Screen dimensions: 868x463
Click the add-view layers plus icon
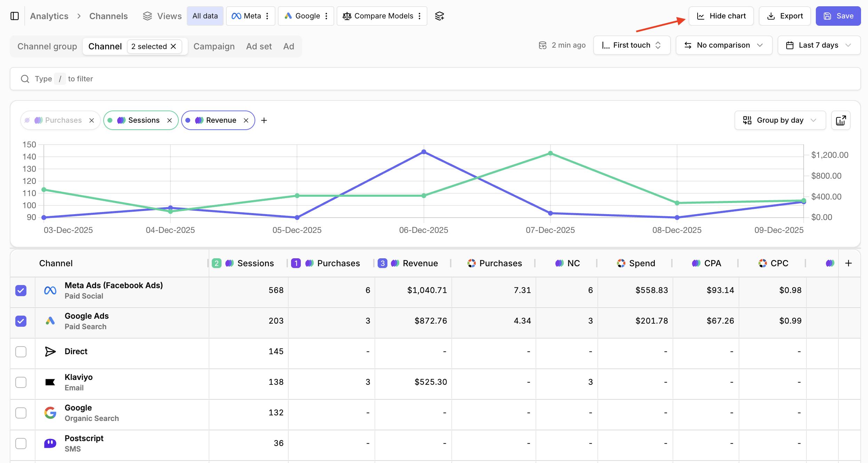[x=440, y=16]
